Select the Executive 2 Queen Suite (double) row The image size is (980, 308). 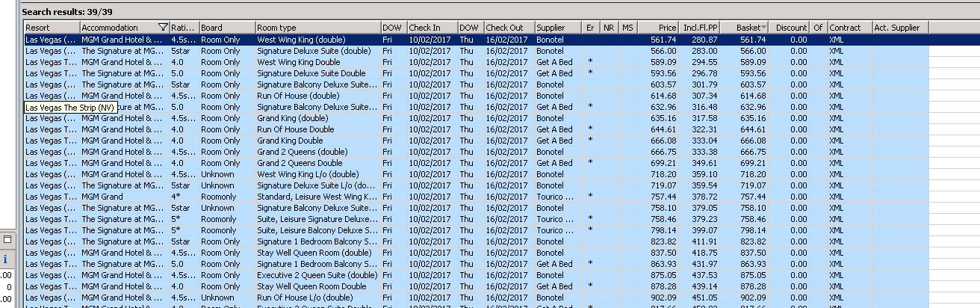[477, 275]
